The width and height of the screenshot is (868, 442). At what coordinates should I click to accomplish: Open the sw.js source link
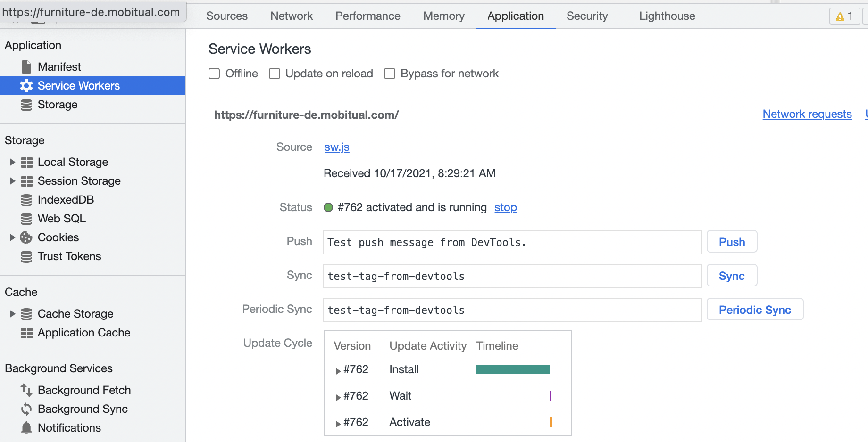[x=336, y=147]
